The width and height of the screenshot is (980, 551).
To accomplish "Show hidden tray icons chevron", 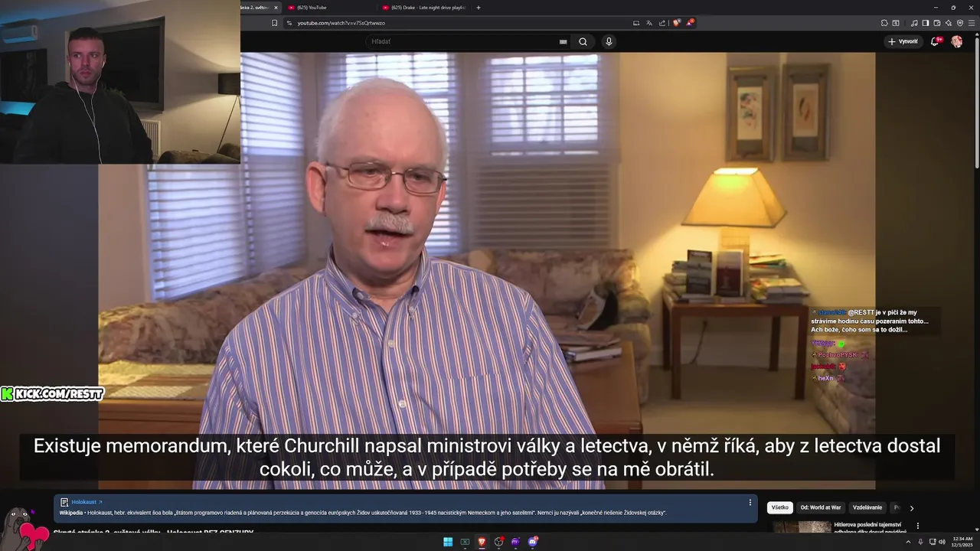I will [909, 542].
